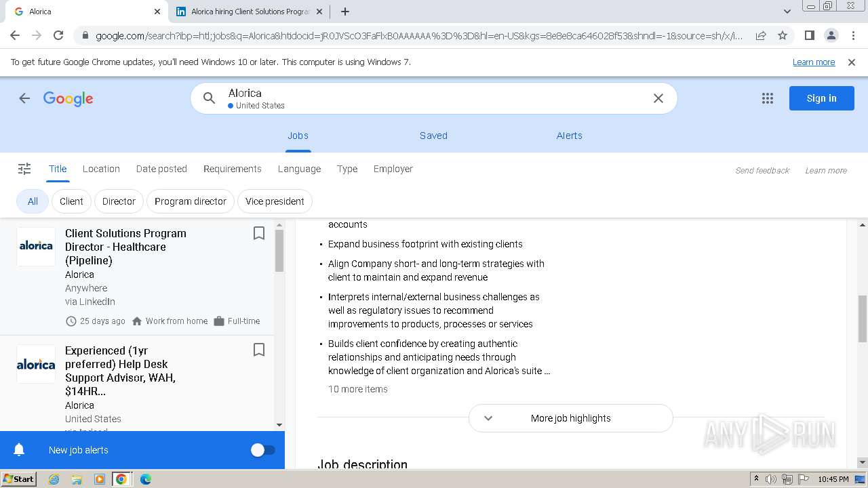Image resolution: width=868 pixels, height=488 pixels.
Task: Select the All title chip
Action: (33, 201)
